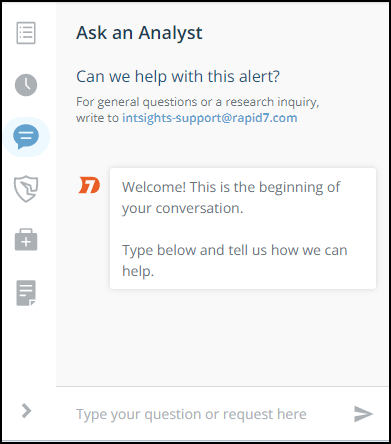Expand the sidebar with the chevron arrow
Viewport: 391px width, 444px height.
(26, 411)
